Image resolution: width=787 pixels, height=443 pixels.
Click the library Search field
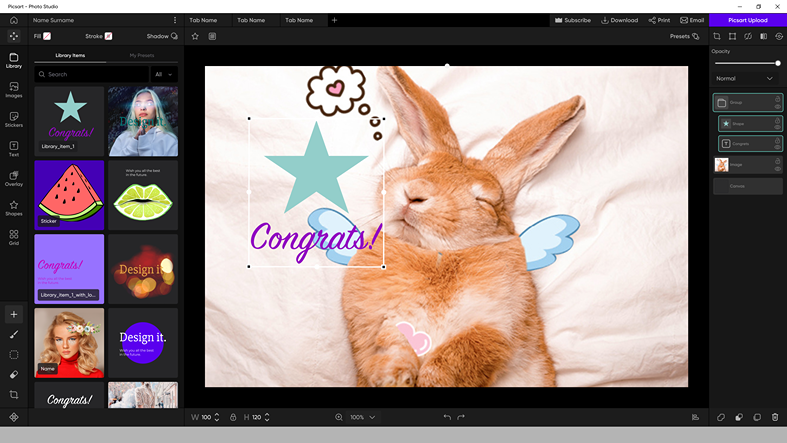(92, 74)
